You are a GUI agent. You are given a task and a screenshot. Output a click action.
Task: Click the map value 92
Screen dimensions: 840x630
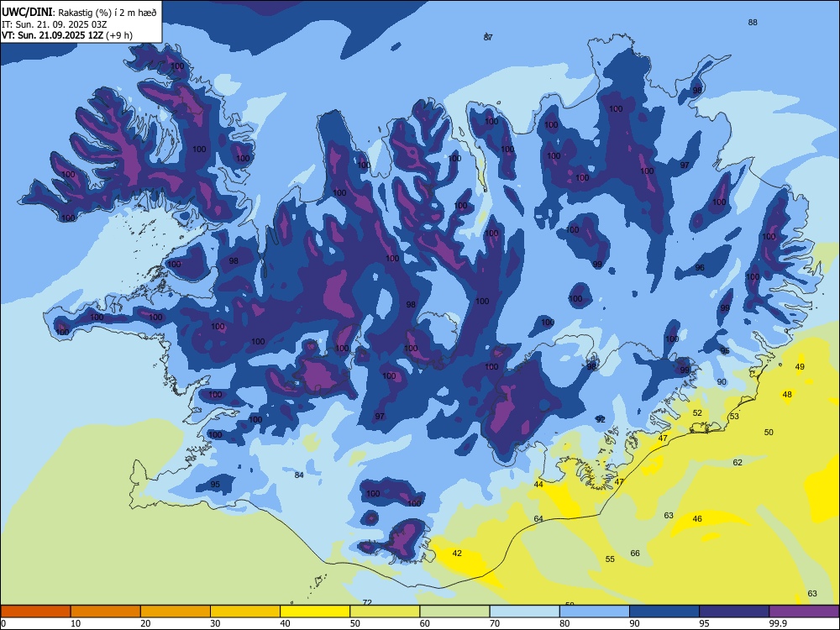(600, 419)
